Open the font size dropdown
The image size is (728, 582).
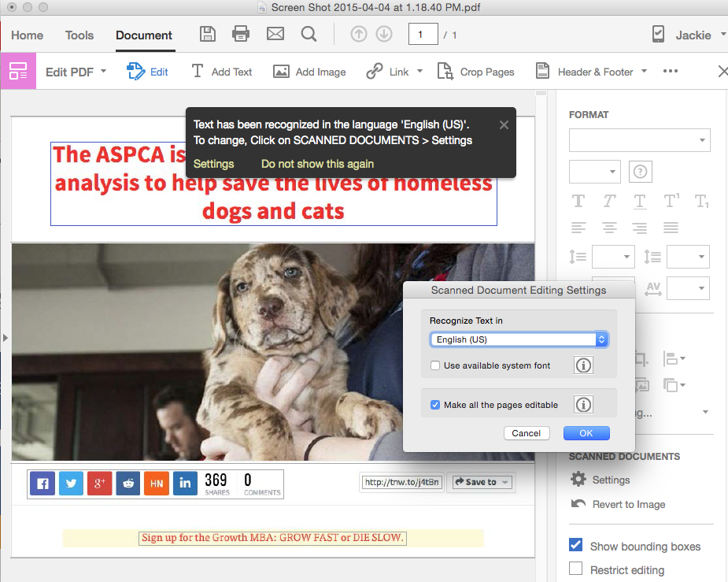pyautogui.click(x=595, y=172)
